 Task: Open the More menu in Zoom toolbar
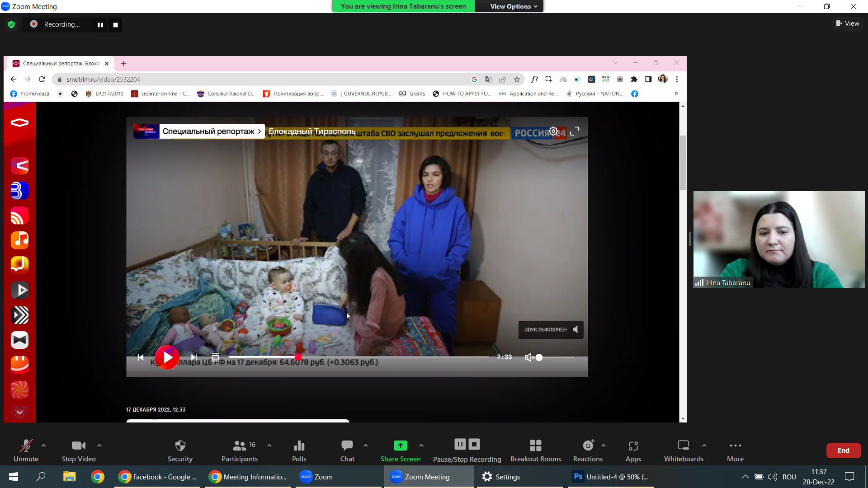click(x=735, y=450)
